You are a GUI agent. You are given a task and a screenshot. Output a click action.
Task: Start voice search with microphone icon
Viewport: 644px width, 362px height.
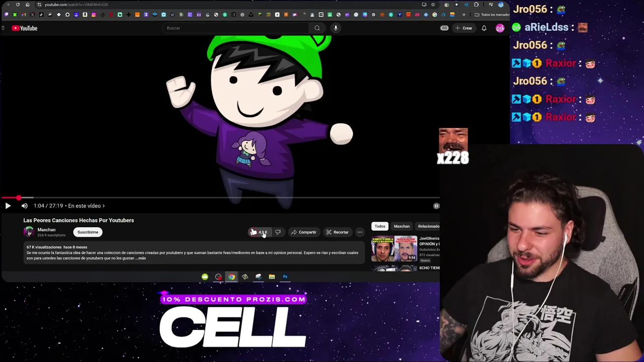pyautogui.click(x=336, y=28)
